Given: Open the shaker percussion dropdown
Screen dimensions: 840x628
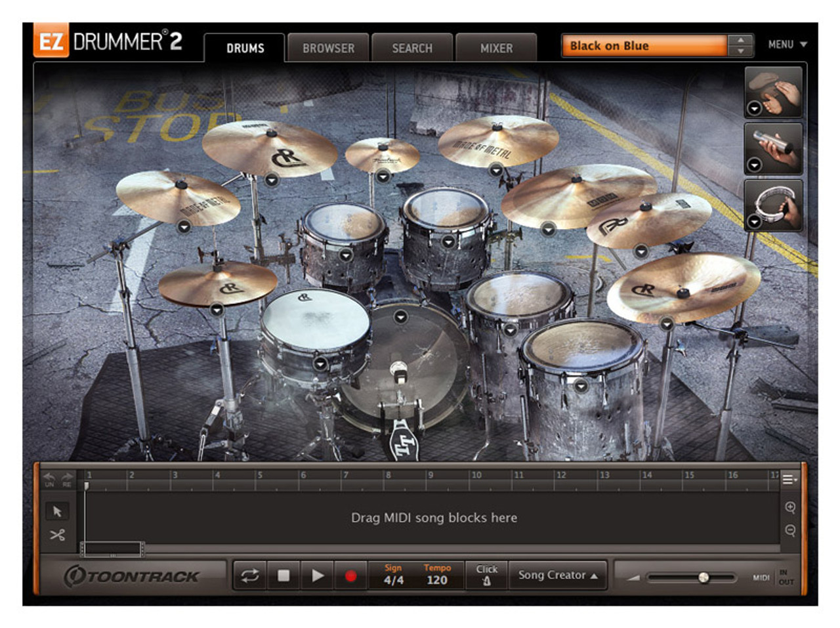Looking at the screenshot, I should point(755,165).
